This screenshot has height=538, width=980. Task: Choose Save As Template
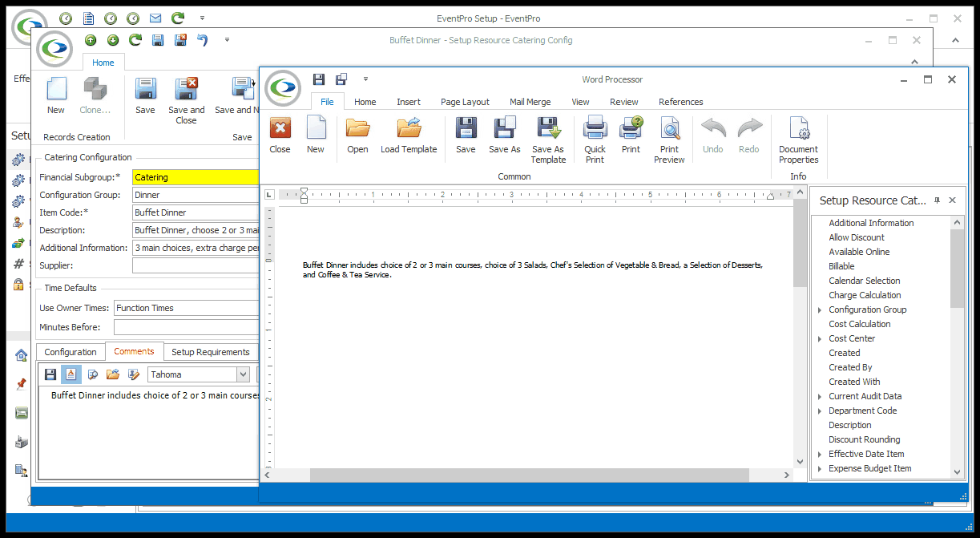coord(548,140)
